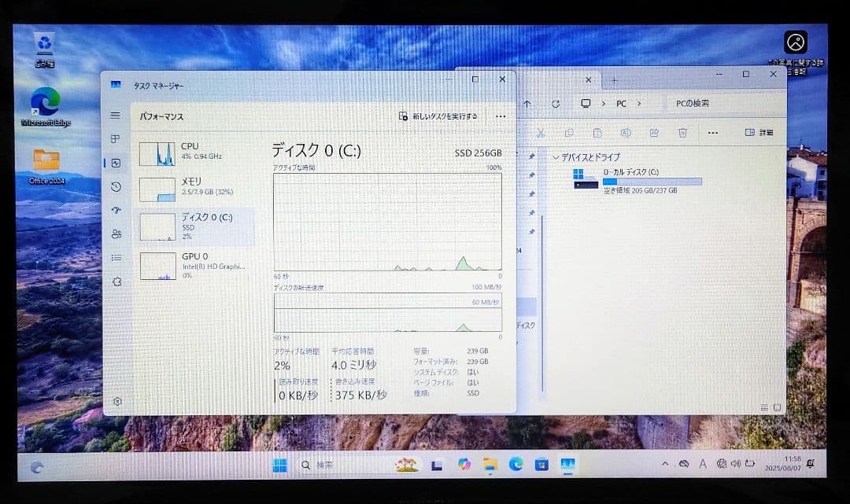
Task: Select the App history icon in Task Manager
Action: [x=115, y=187]
